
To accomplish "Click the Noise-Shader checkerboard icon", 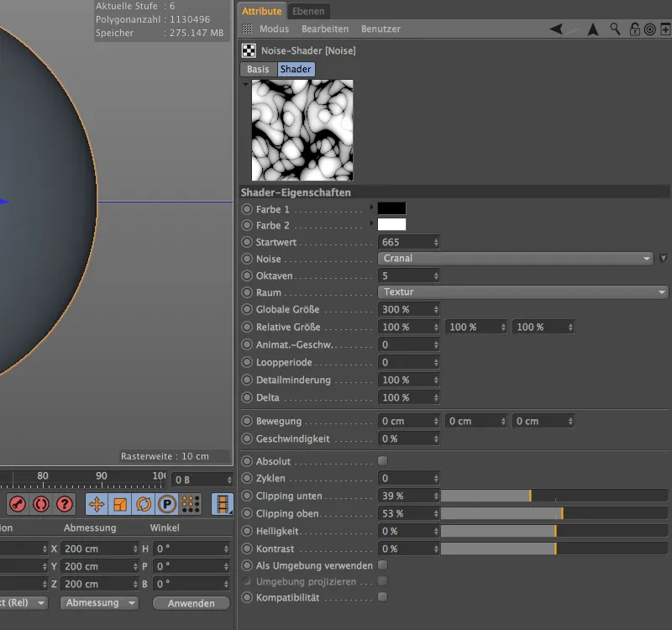I will coord(249,50).
